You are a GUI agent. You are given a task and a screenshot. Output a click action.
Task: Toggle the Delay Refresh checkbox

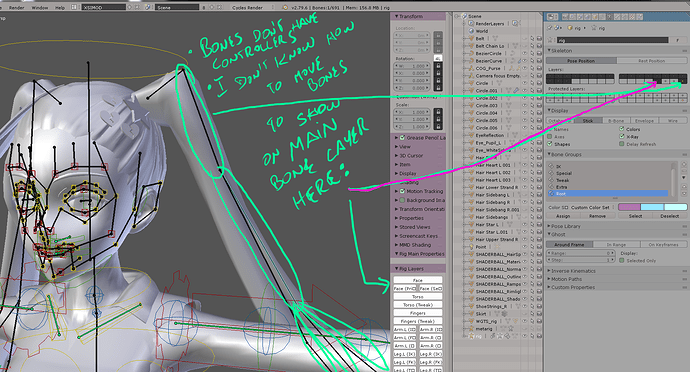click(622, 144)
